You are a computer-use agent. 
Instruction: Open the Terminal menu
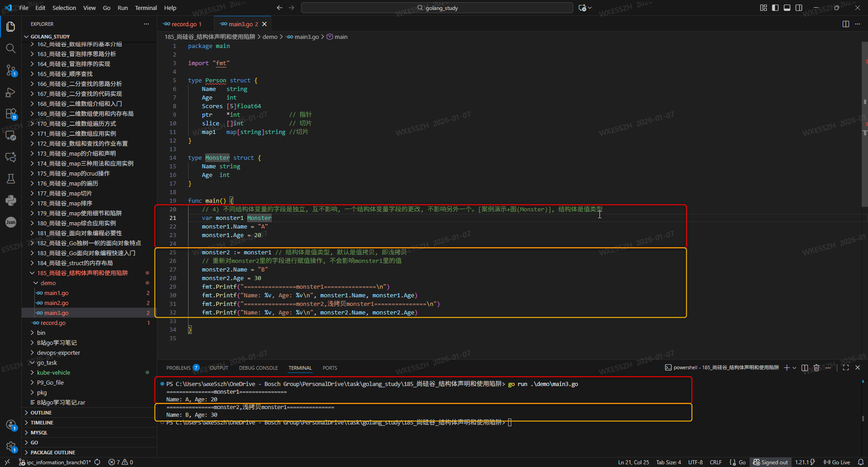(x=146, y=8)
